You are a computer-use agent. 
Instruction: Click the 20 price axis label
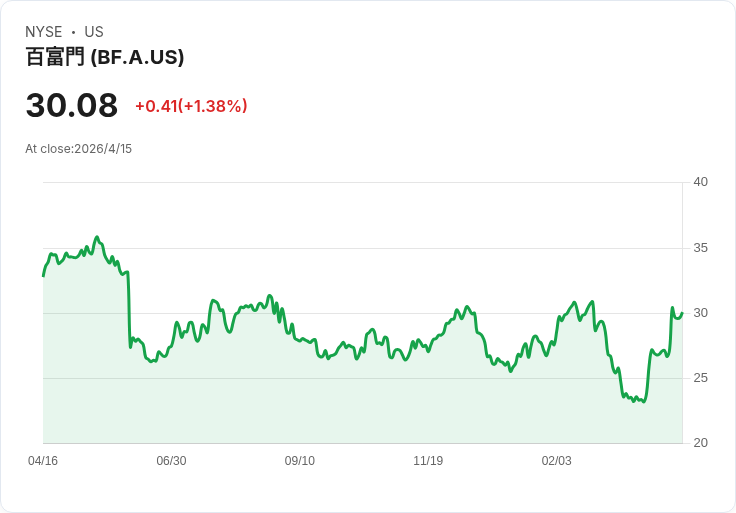pos(701,442)
